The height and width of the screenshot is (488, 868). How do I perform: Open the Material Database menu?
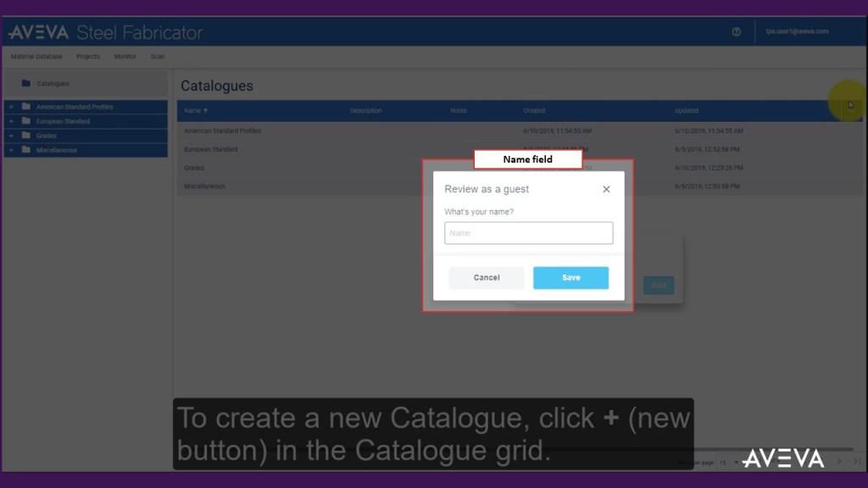point(36,57)
